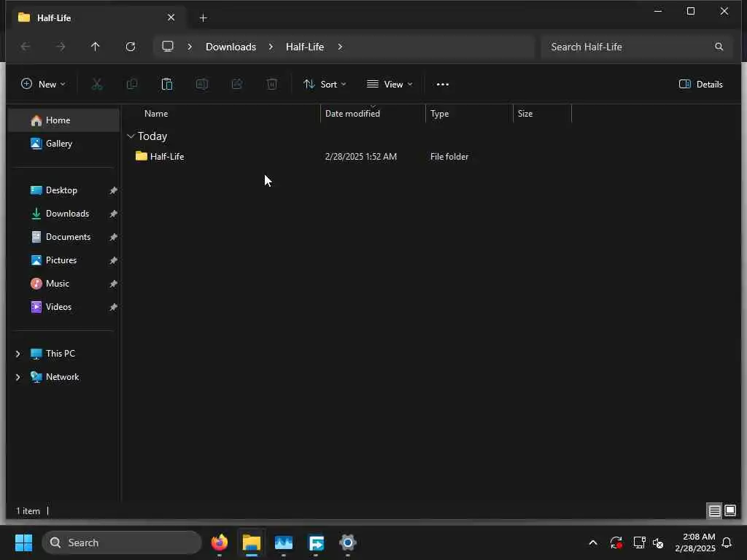This screenshot has height=560, width=747.
Task: Click the Paste clipboard icon
Action: click(167, 85)
